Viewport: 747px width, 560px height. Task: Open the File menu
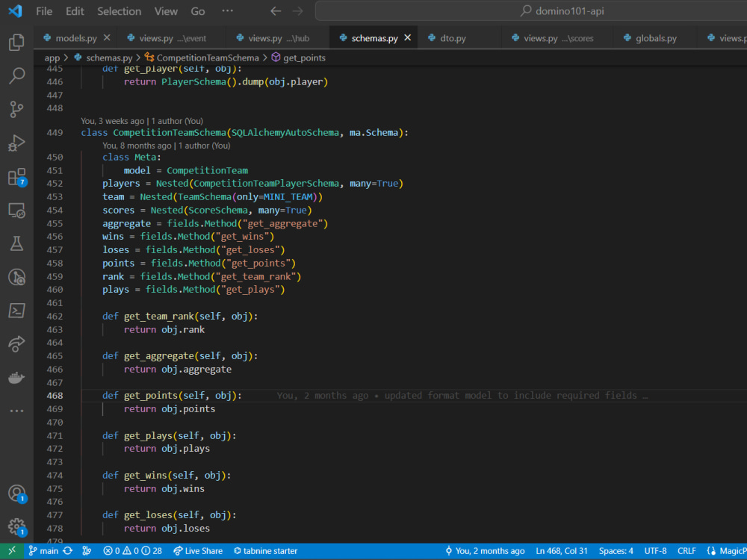[44, 11]
